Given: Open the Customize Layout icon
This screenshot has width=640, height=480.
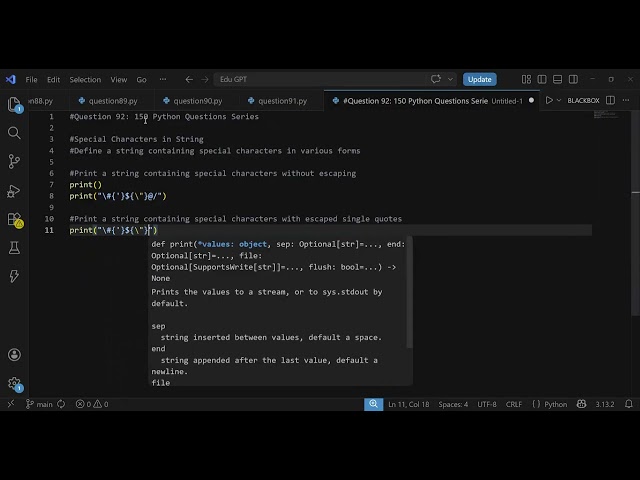Looking at the screenshot, I should tap(527, 79).
